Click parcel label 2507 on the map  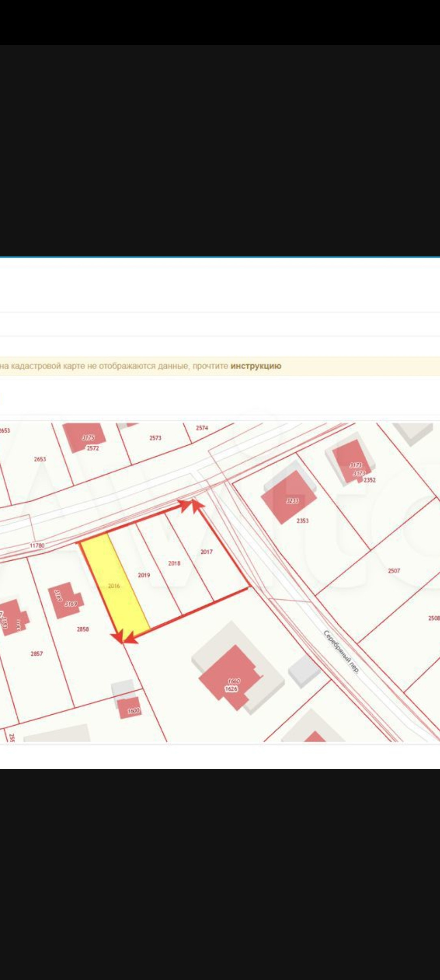(394, 570)
